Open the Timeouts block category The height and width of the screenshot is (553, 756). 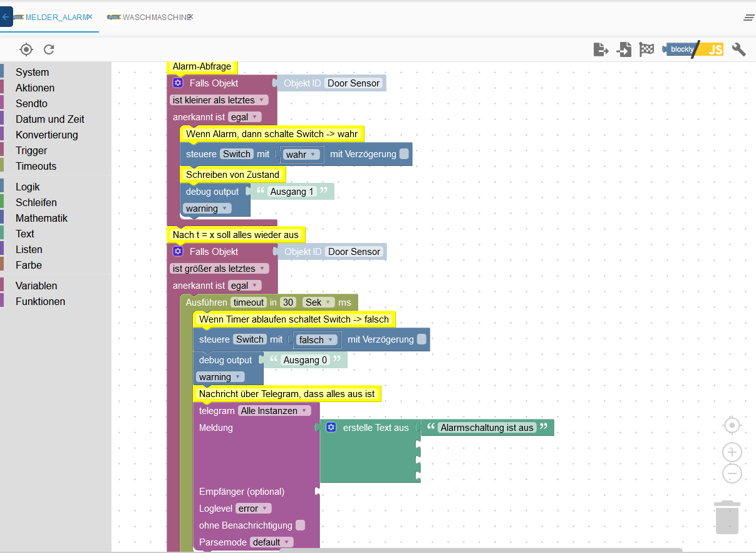pyautogui.click(x=36, y=167)
